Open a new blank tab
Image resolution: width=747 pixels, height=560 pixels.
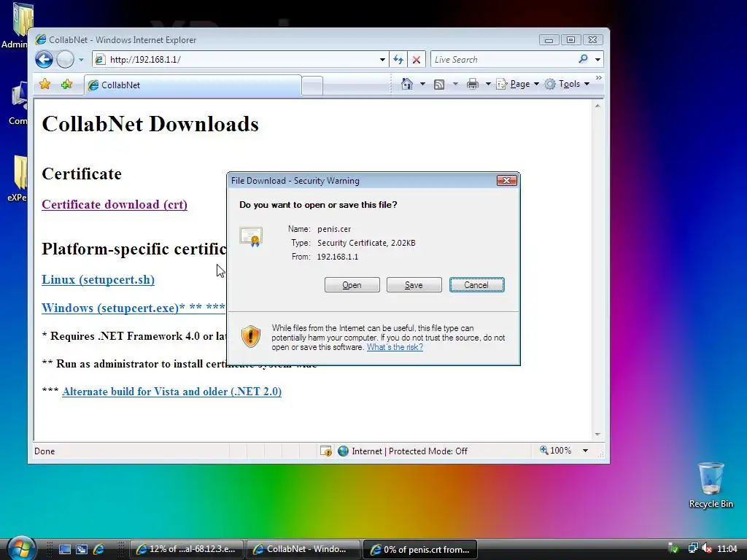click(312, 86)
